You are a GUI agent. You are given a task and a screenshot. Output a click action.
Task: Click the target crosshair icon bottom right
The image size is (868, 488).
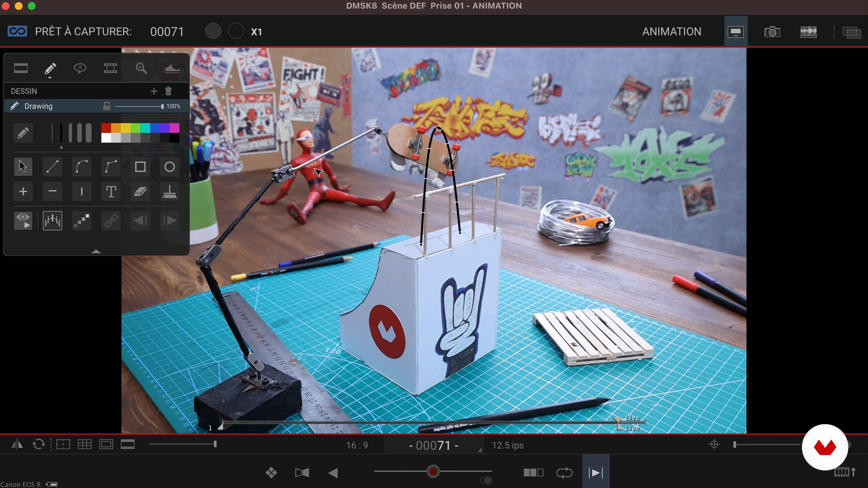714,445
